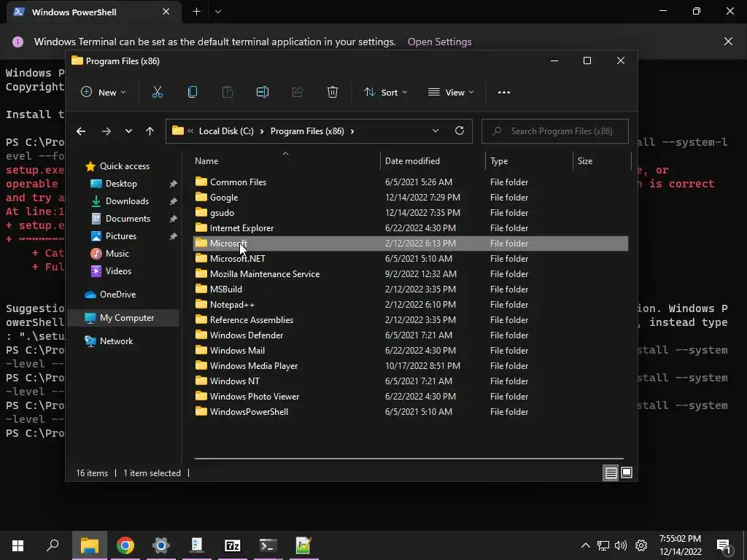
Task: Refresh the Program Files (x86) folder view
Action: pyautogui.click(x=460, y=131)
